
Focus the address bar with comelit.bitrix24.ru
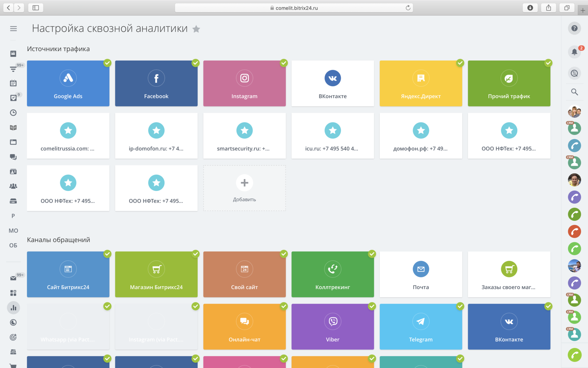pos(294,8)
